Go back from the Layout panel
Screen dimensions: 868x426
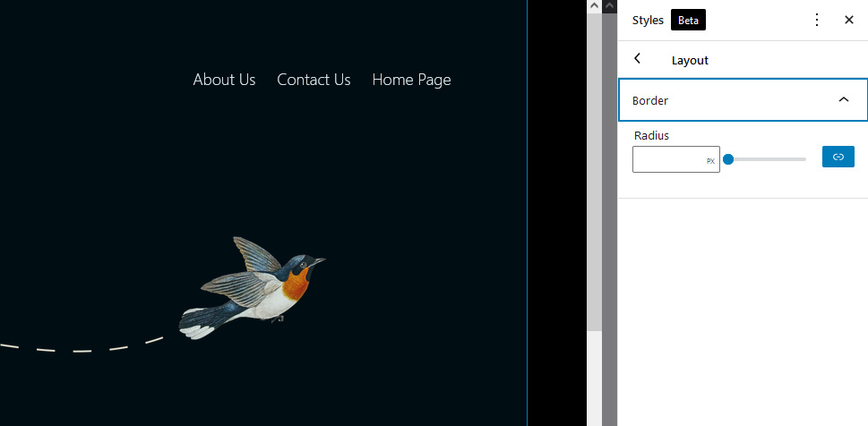pyautogui.click(x=637, y=59)
